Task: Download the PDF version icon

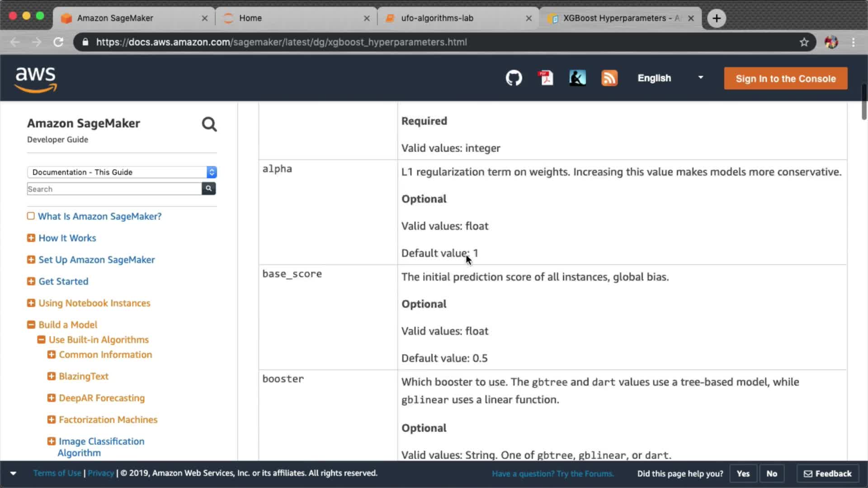Action: pyautogui.click(x=546, y=78)
